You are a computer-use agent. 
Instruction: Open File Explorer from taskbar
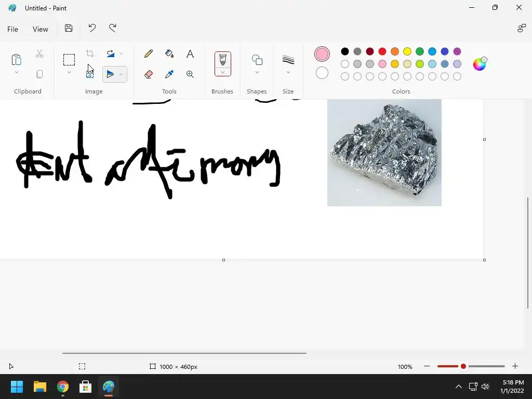click(39, 387)
